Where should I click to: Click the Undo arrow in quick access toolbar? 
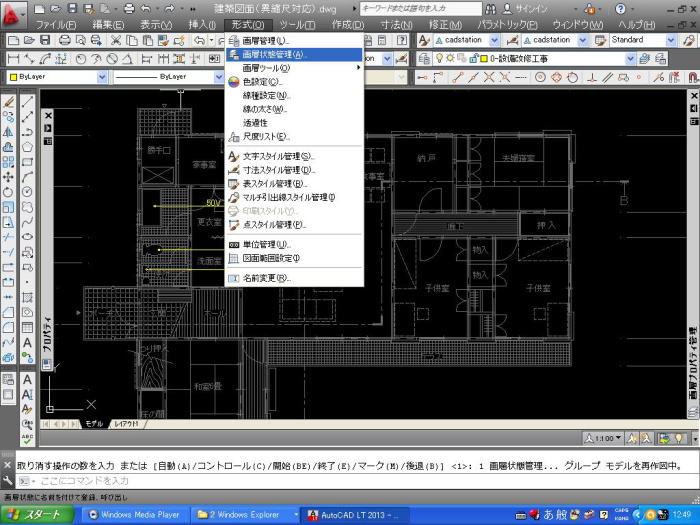pos(146,8)
